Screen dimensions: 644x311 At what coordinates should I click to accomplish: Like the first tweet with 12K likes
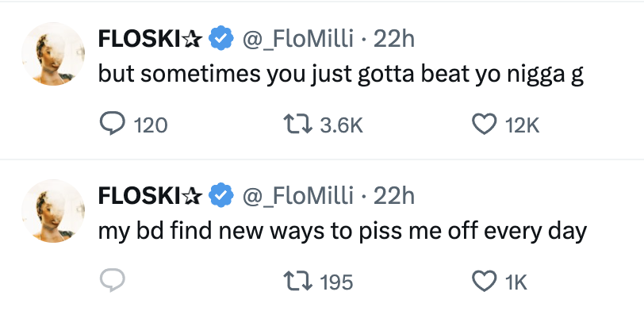click(485, 124)
